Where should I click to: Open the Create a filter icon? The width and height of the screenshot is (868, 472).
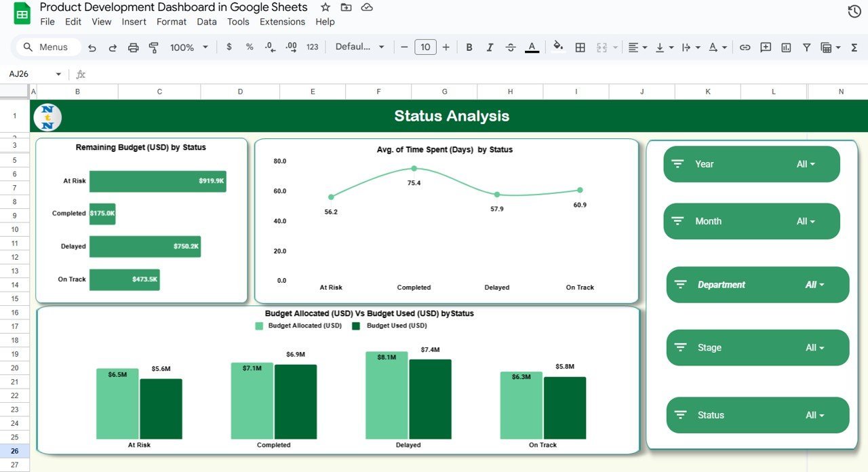tap(806, 47)
